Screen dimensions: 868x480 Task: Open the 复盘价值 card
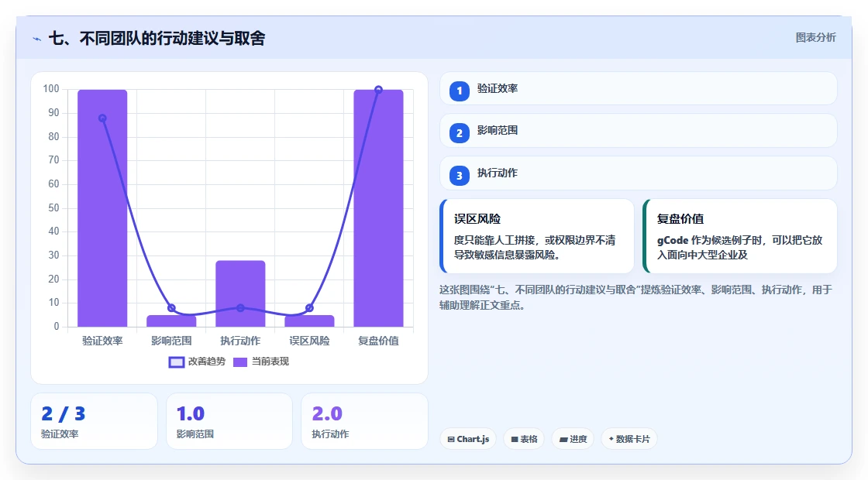point(739,236)
